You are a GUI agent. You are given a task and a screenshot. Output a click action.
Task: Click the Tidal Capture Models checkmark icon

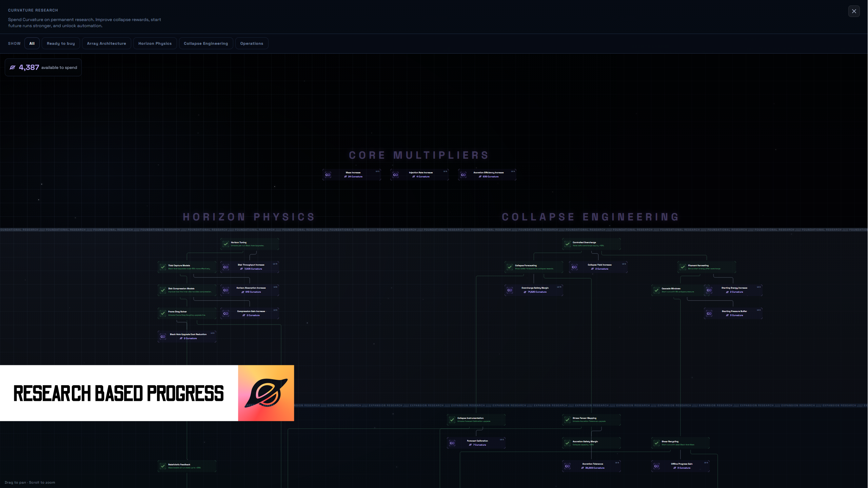click(163, 267)
